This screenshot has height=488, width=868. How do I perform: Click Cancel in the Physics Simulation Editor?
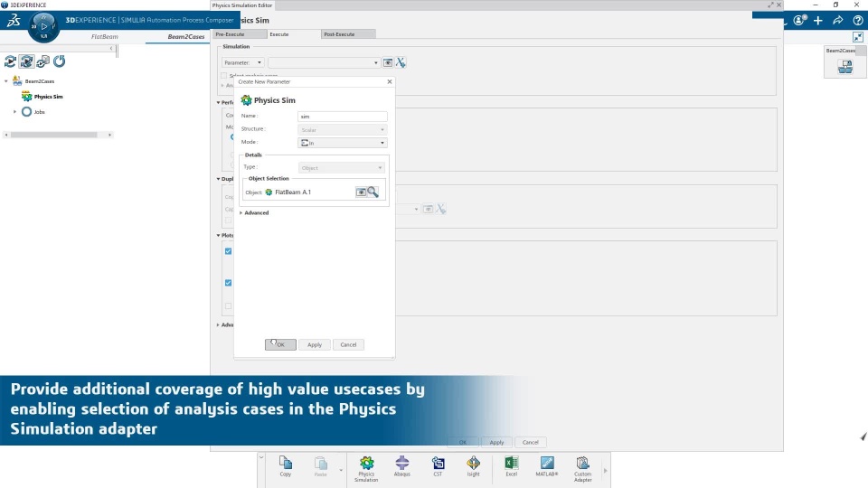[x=531, y=442]
